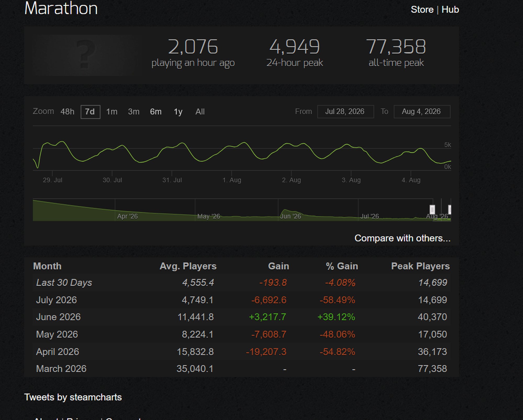Grab the left navigator range handle
523x420 pixels.
(432, 210)
